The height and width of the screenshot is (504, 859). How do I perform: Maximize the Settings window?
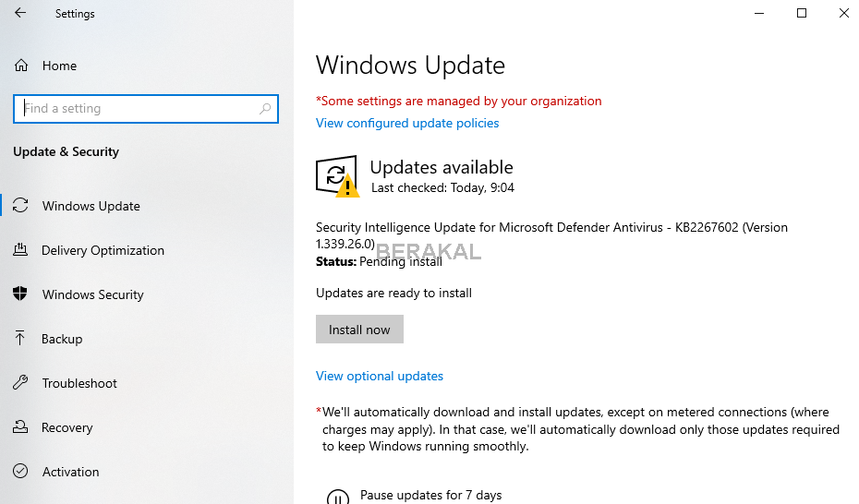tap(802, 13)
